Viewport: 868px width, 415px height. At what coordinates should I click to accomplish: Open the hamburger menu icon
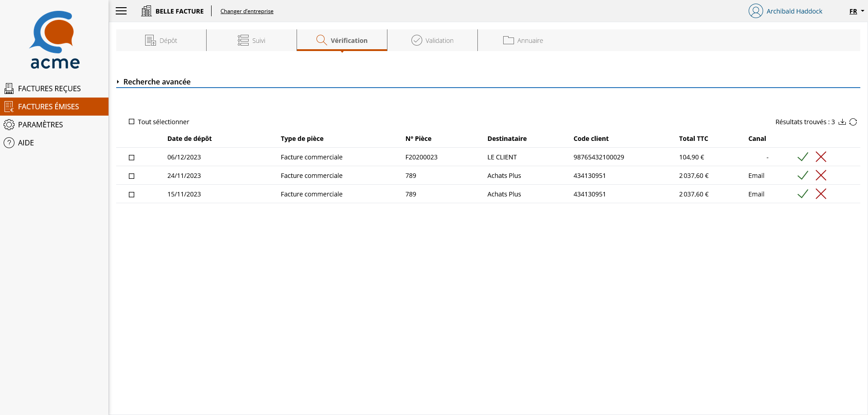point(121,11)
